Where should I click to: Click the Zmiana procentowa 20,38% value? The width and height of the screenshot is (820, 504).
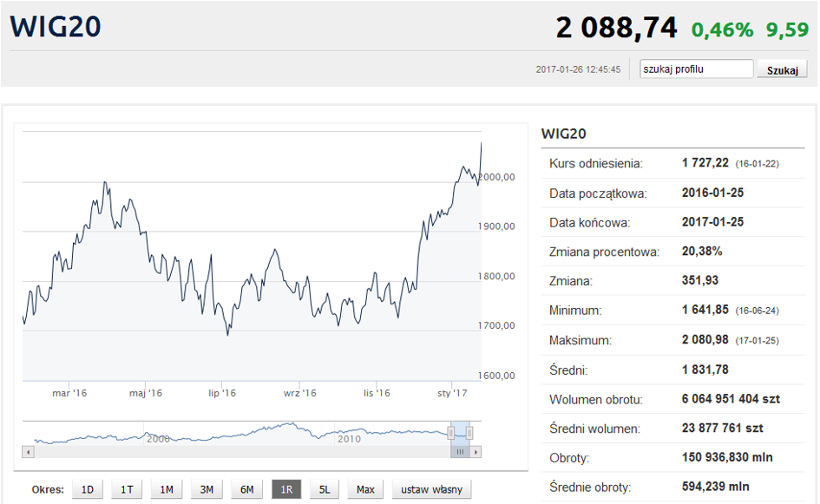[702, 251]
